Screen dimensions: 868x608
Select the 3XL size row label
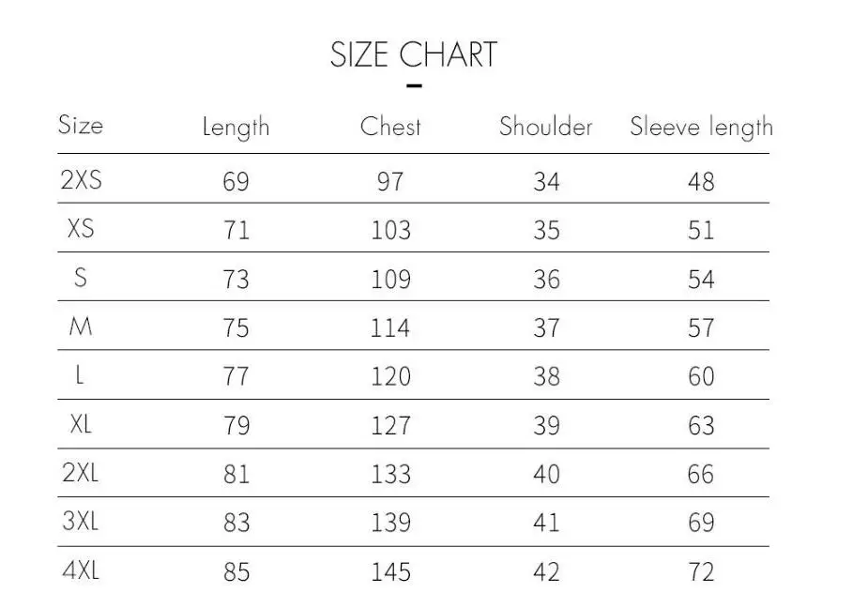coord(81,522)
